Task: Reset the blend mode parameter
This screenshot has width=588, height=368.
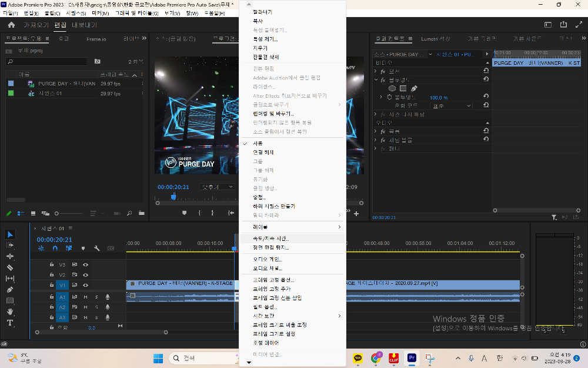Action: (486, 105)
